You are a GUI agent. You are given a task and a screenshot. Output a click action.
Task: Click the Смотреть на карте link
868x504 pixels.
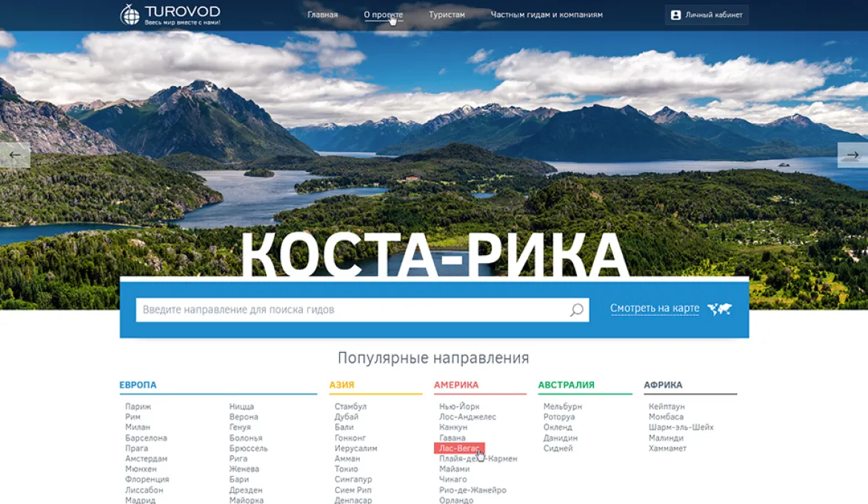(x=654, y=308)
